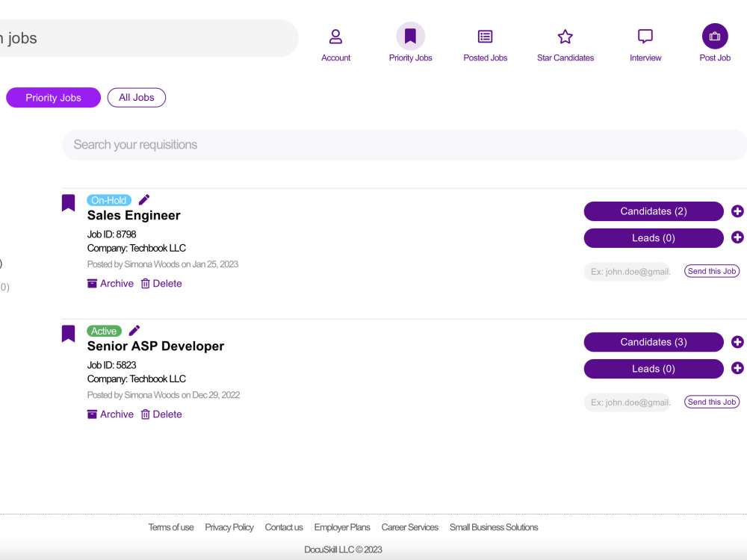Switch to the All Jobs tab
Image resolution: width=747 pixels, height=560 pixels.
point(137,97)
